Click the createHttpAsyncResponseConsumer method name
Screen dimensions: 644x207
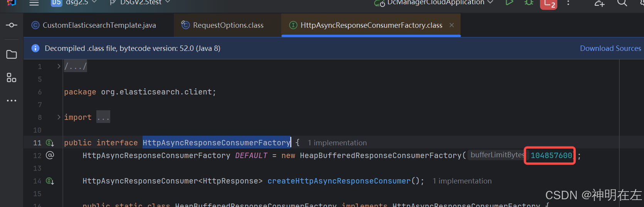[x=339, y=181]
